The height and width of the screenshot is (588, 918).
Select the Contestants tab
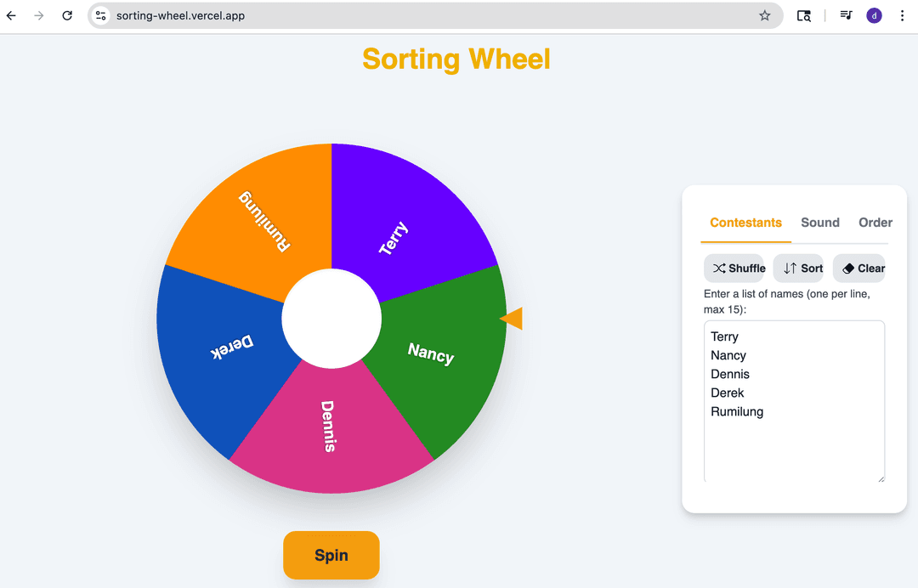coord(745,223)
